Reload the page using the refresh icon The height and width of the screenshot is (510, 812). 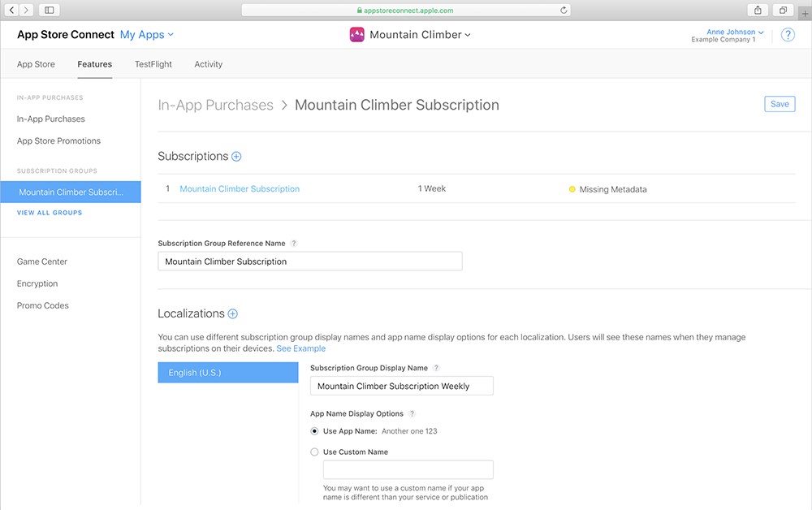pyautogui.click(x=564, y=10)
